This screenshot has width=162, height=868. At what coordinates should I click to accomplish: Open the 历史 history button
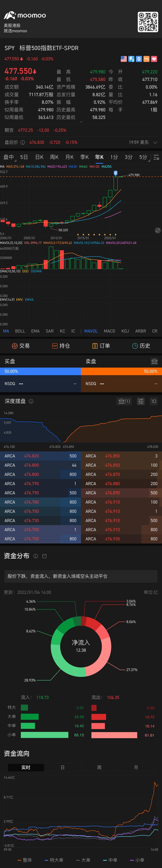point(141,346)
